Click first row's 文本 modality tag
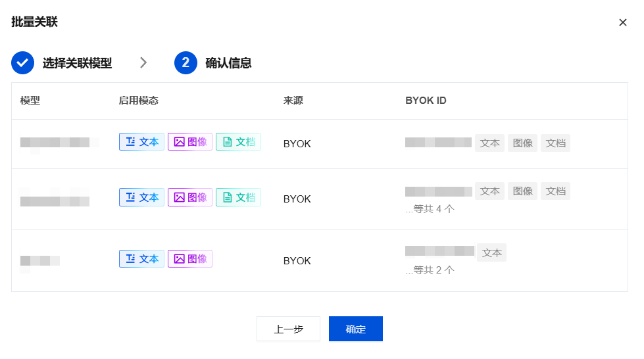This screenshot has width=644, height=359. click(x=141, y=142)
